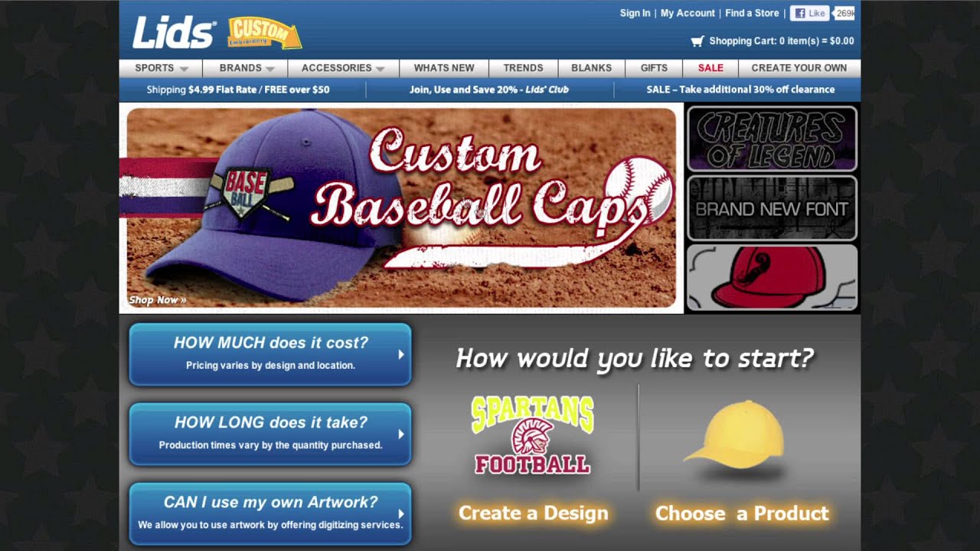Click the Facebook like count bubble
The height and width of the screenshot is (551, 980).
tap(844, 13)
